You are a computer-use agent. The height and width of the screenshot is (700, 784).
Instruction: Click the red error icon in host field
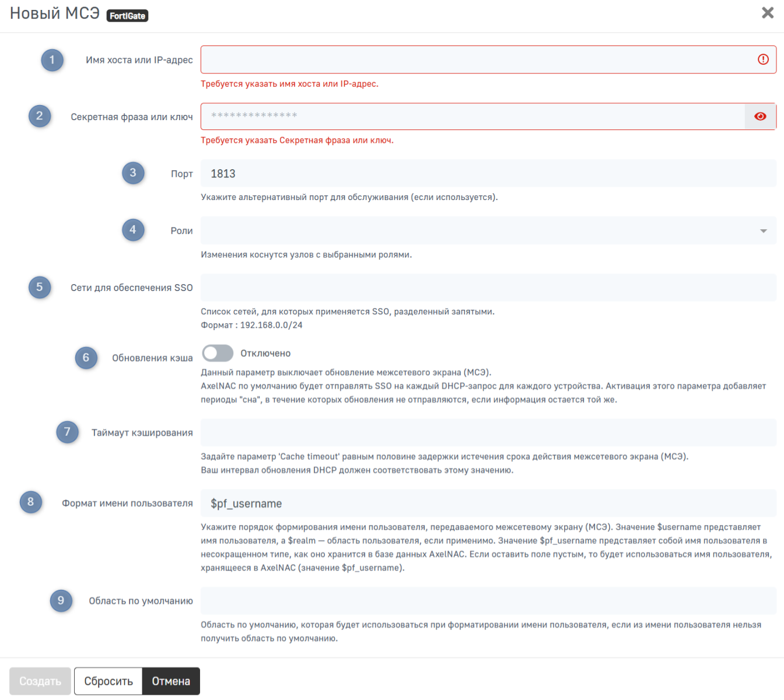tap(763, 60)
